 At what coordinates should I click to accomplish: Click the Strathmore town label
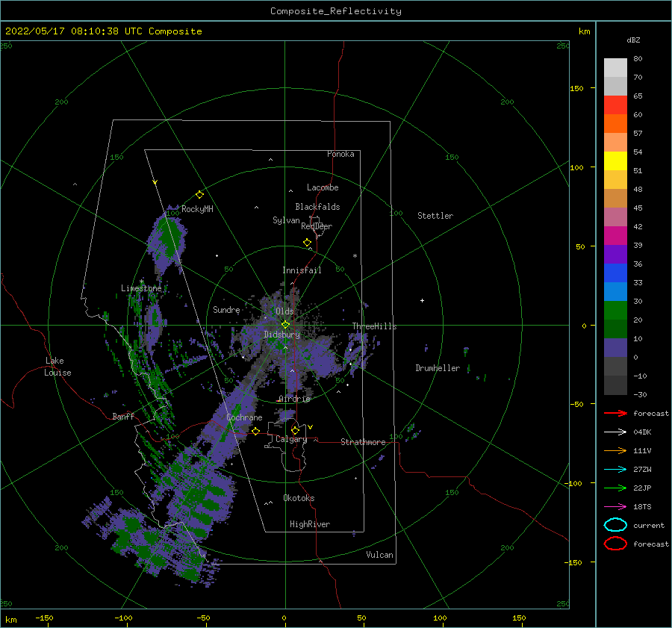pos(363,442)
